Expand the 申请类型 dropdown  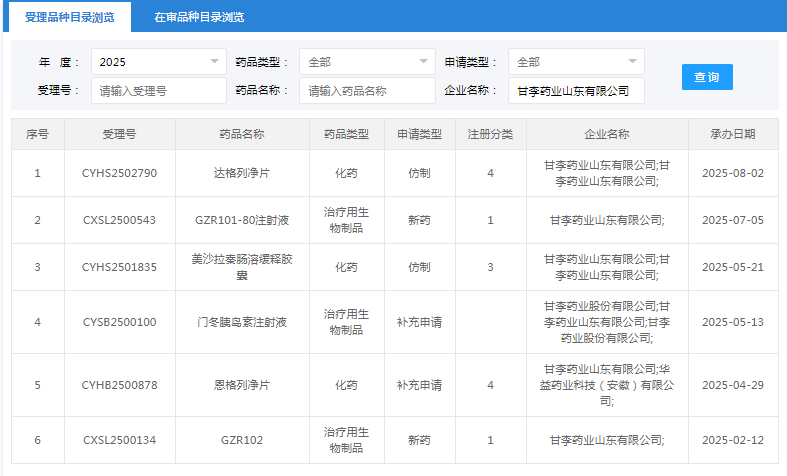pos(576,62)
